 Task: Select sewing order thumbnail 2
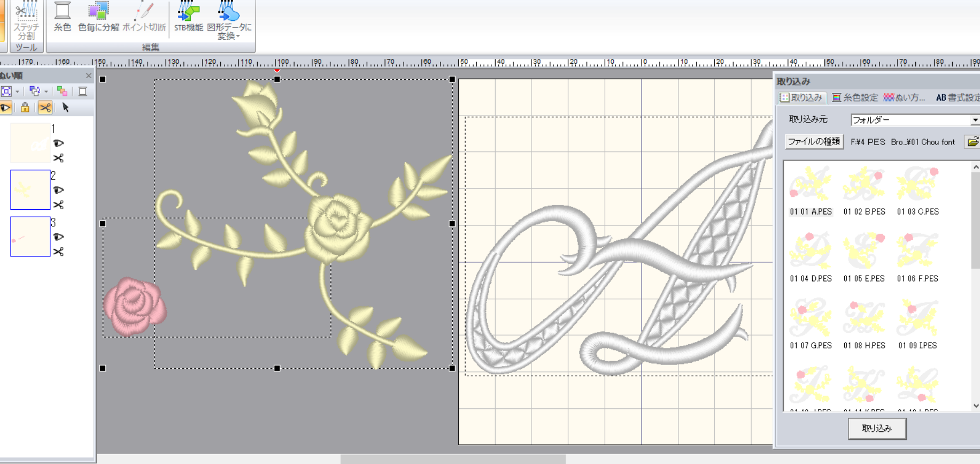[x=30, y=189]
